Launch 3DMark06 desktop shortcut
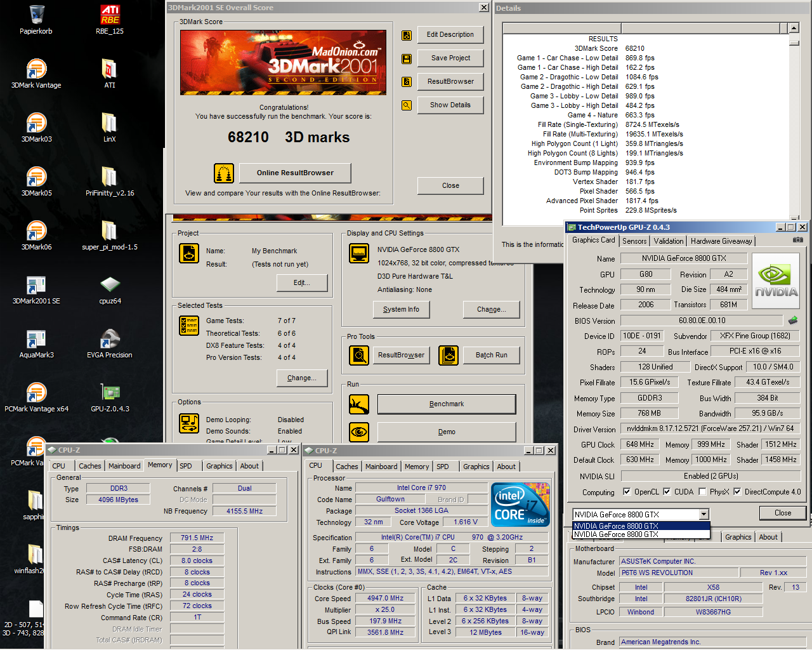This screenshot has height=650, width=812. tap(36, 235)
